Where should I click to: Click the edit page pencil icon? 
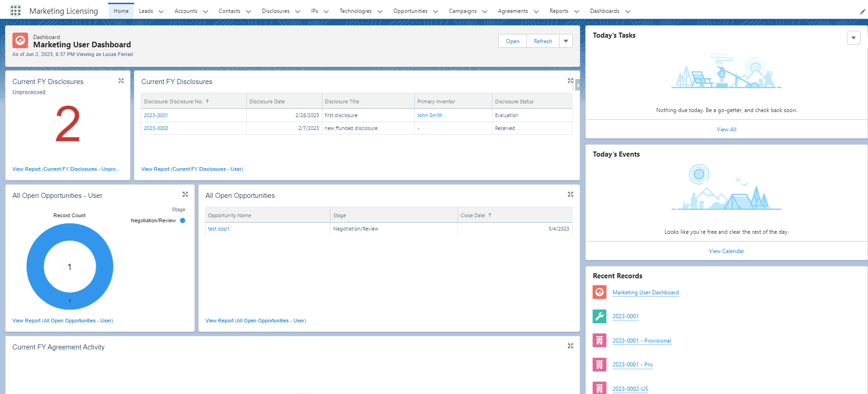(862, 12)
